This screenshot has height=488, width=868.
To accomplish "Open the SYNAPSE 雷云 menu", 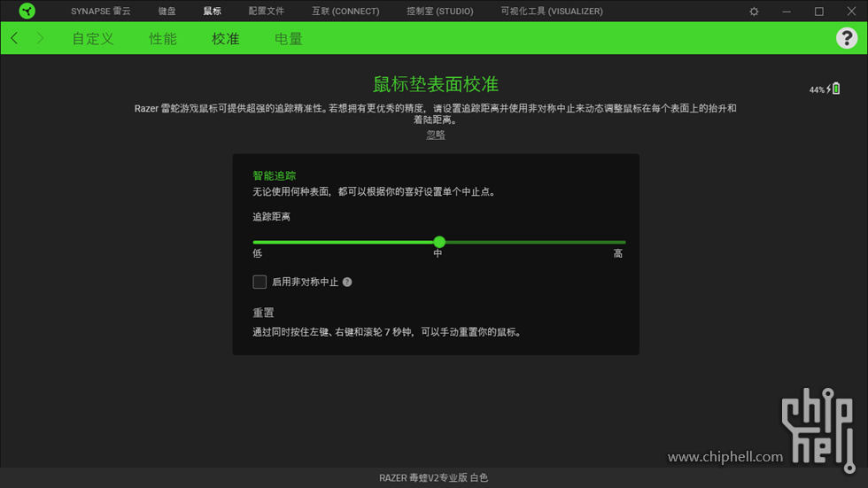I will 101,11.
